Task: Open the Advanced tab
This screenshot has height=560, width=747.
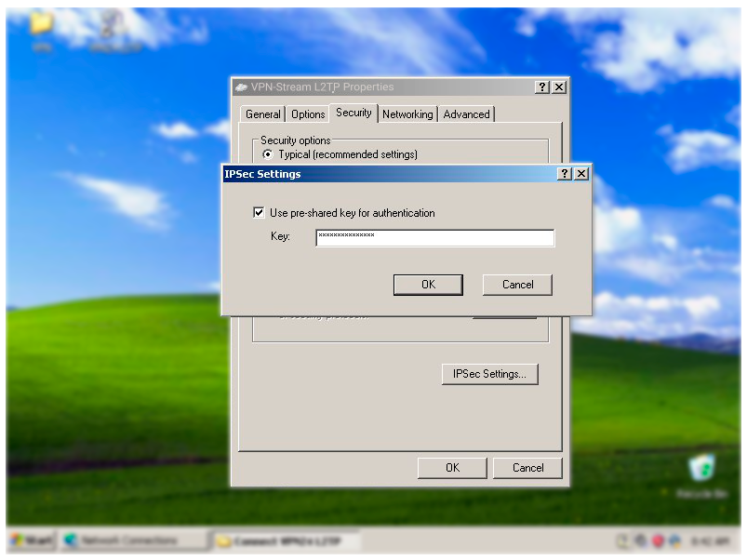Action: [466, 114]
